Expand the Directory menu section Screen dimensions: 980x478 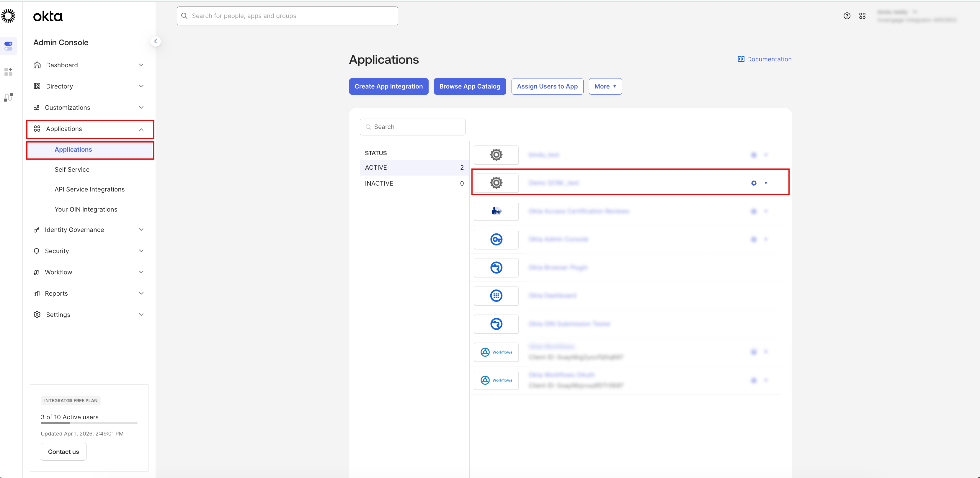click(x=90, y=86)
